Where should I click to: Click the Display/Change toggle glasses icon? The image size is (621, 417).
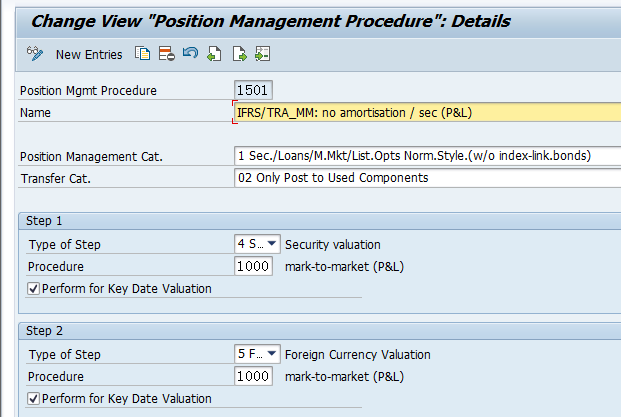pos(35,54)
